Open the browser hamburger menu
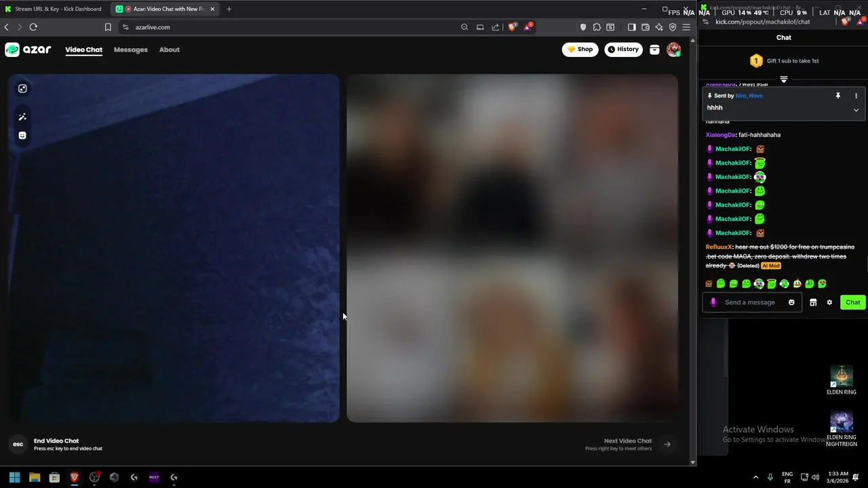 point(686,27)
